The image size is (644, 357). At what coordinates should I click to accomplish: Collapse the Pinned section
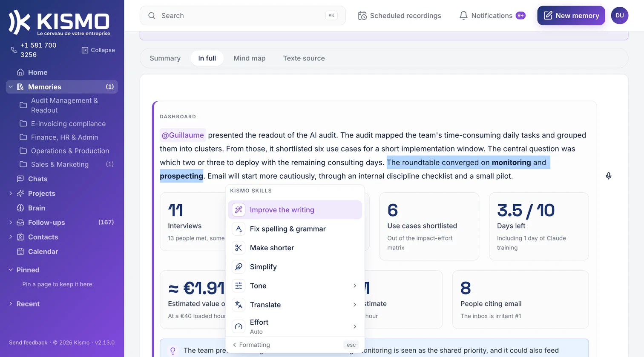tap(11, 270)
